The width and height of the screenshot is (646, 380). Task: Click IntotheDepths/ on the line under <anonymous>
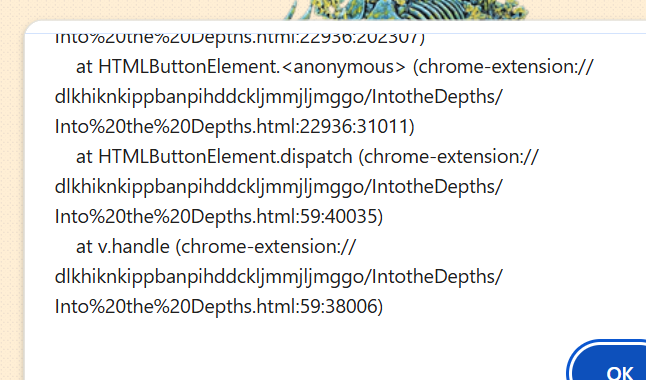coord(437,96)
